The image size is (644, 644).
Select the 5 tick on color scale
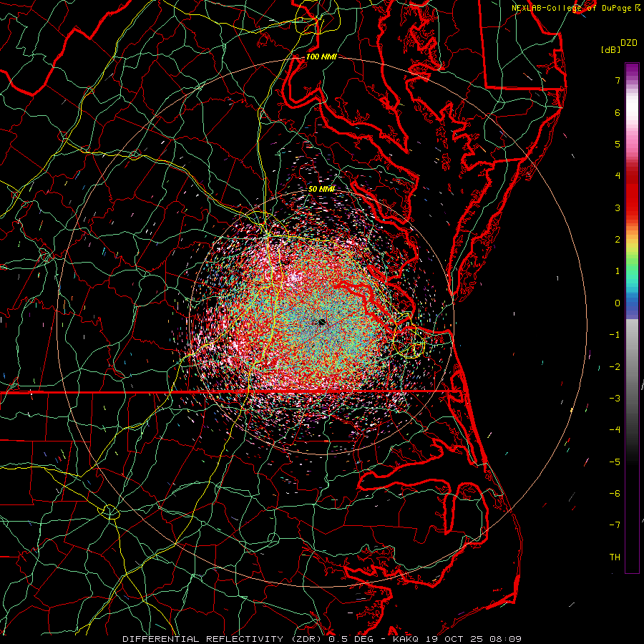click(618, 144)
